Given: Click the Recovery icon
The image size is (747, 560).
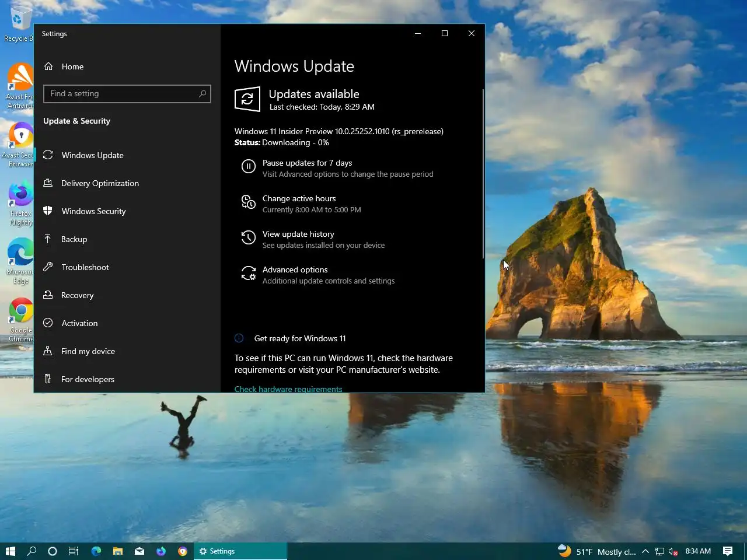Looking at the screenshot, I should pos(48,295).
